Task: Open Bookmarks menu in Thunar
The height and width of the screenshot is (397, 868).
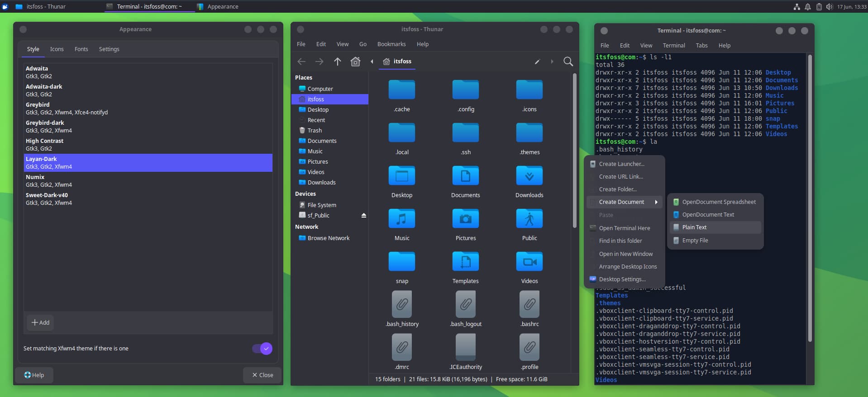Action: coord(391,44)
